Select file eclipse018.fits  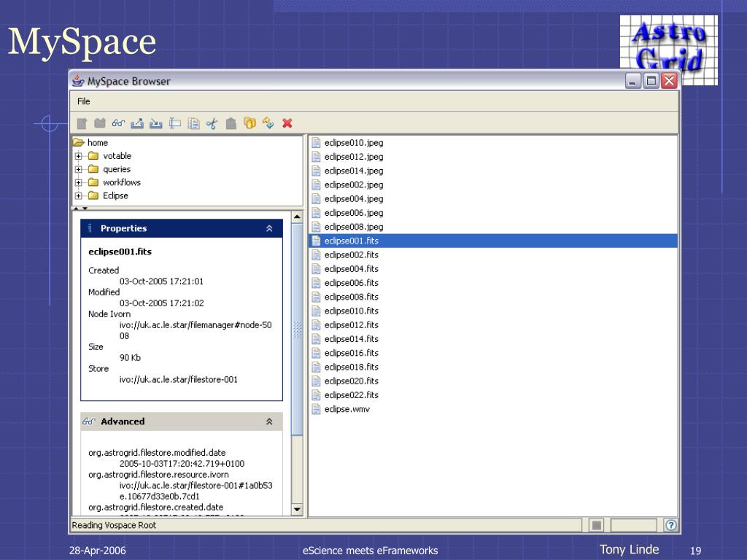pos(352,367)
